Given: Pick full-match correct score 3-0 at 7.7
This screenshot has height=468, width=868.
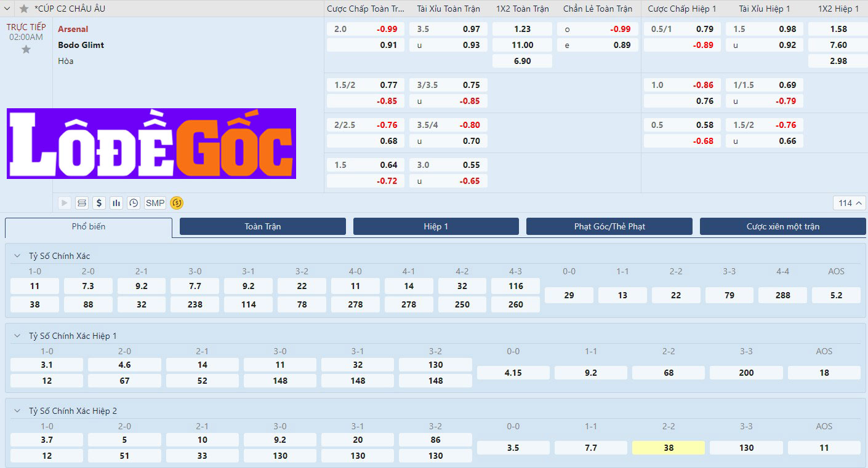Looking at the screenshot, I should tap(195, 286).
